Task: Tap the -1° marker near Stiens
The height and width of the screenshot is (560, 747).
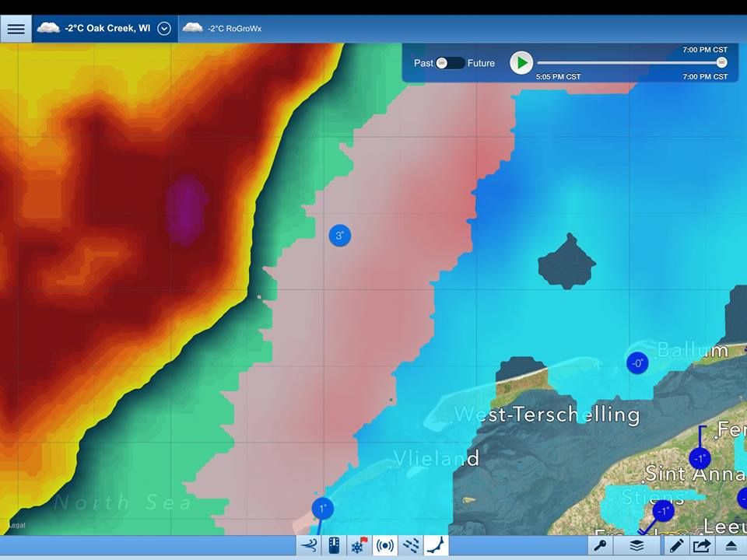Action: (663, 511)
